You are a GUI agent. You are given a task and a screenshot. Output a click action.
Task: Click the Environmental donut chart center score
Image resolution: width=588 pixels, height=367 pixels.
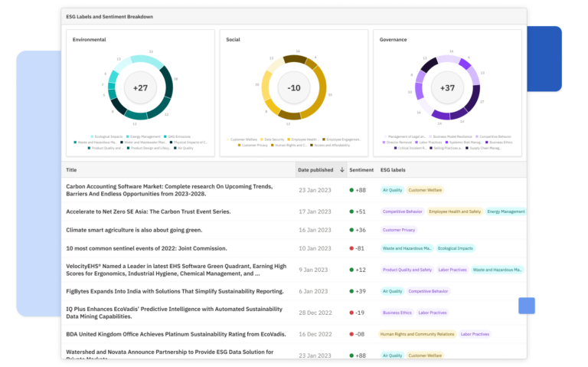coord(140,88)
